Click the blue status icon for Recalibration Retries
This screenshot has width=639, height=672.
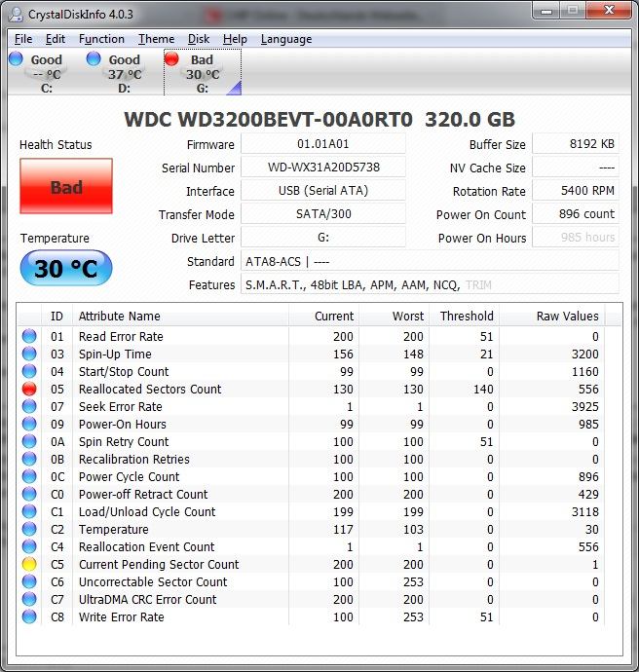(x=29, y=459)
